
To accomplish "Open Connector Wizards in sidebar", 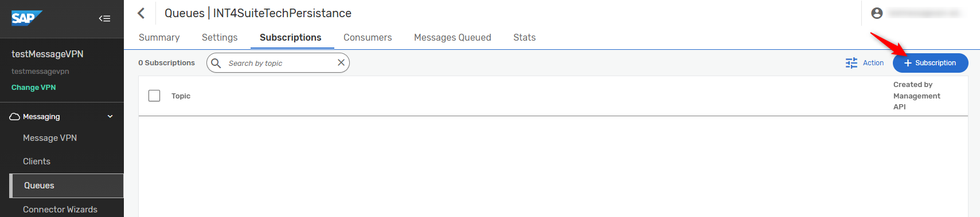I will coord(60,210).
